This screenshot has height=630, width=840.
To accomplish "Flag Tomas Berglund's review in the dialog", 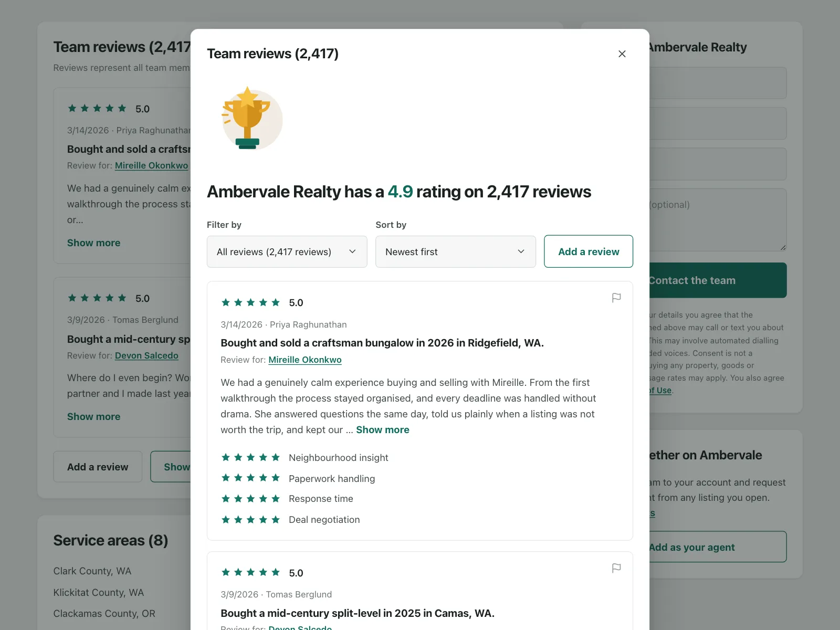I will tap(616, 568).
